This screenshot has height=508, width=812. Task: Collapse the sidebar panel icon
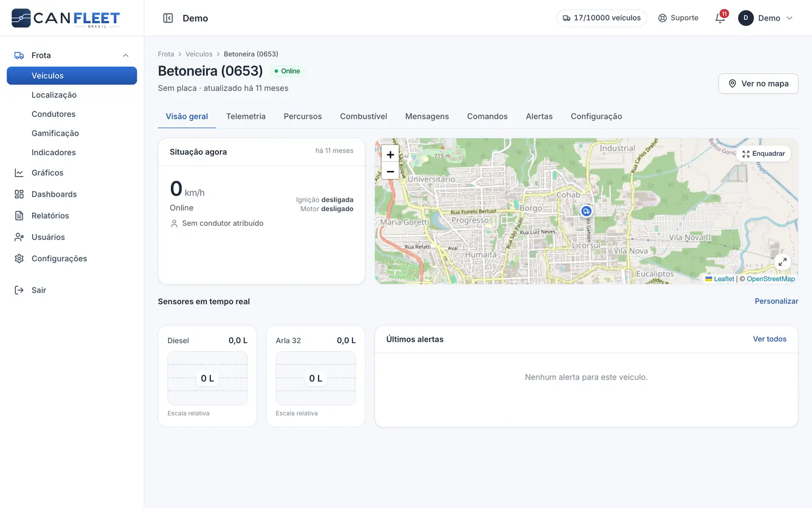click(x=168, y=18)
